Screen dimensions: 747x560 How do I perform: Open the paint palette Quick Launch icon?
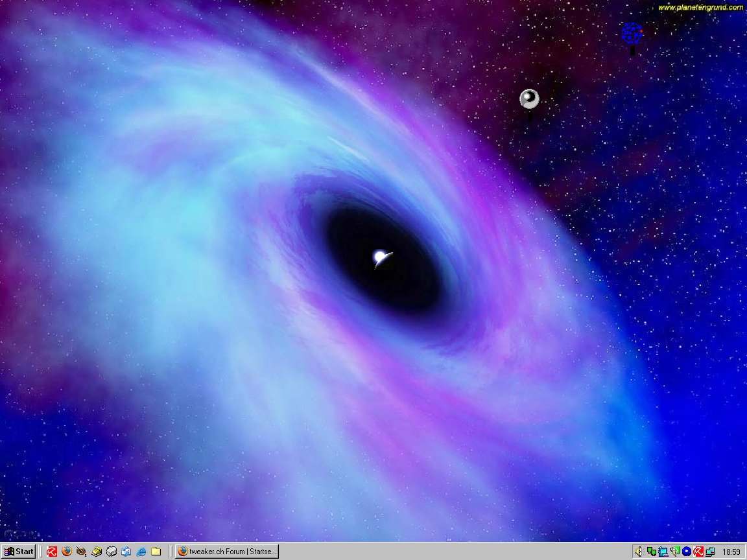pos(81,552)
